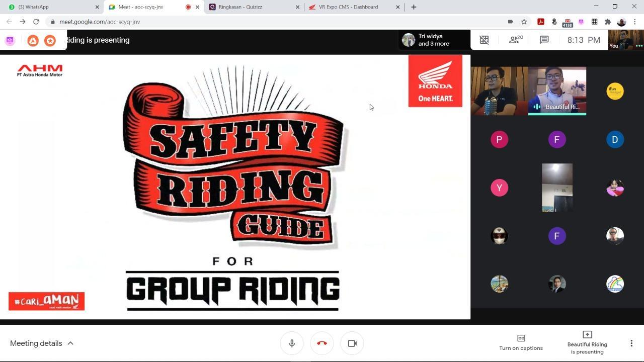The image size is (644, 362).
Task: Show the participants list
Action: (x=516, y=40)
